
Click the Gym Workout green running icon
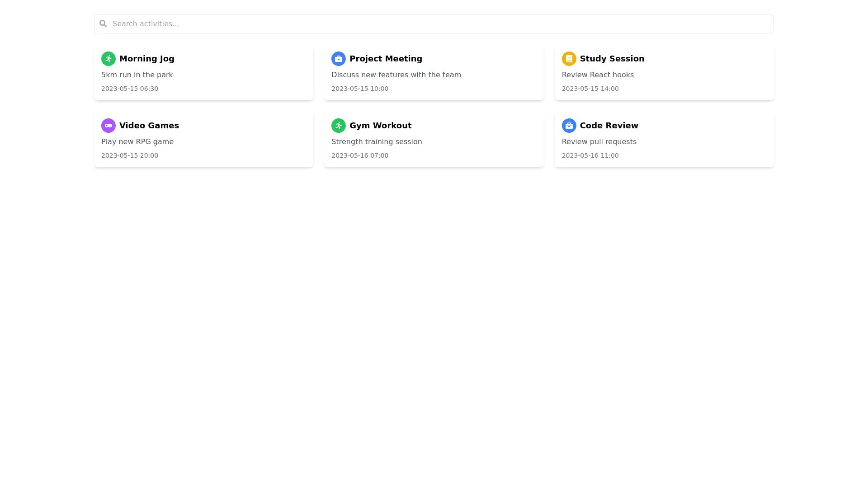pos(339,126)
